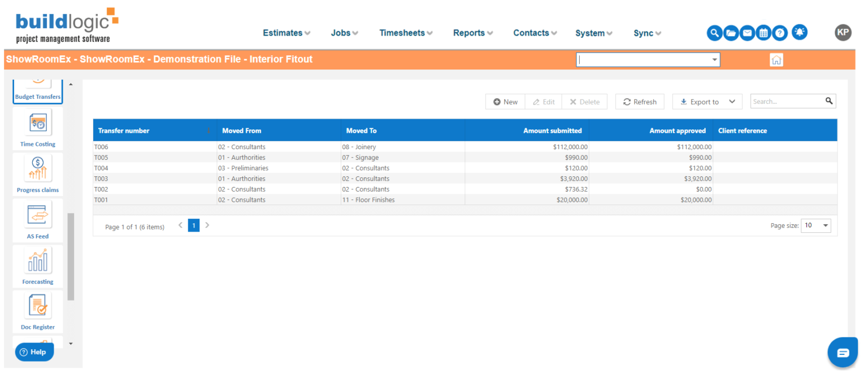Click the help question mark icon
The image size is (868, 378).
780,33
